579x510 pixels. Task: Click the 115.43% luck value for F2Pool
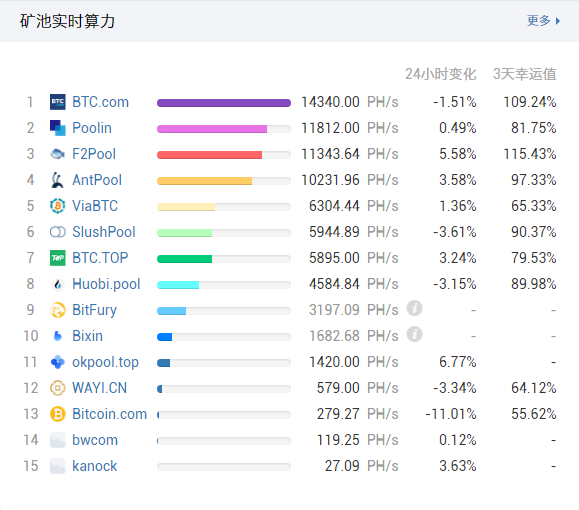530,154
